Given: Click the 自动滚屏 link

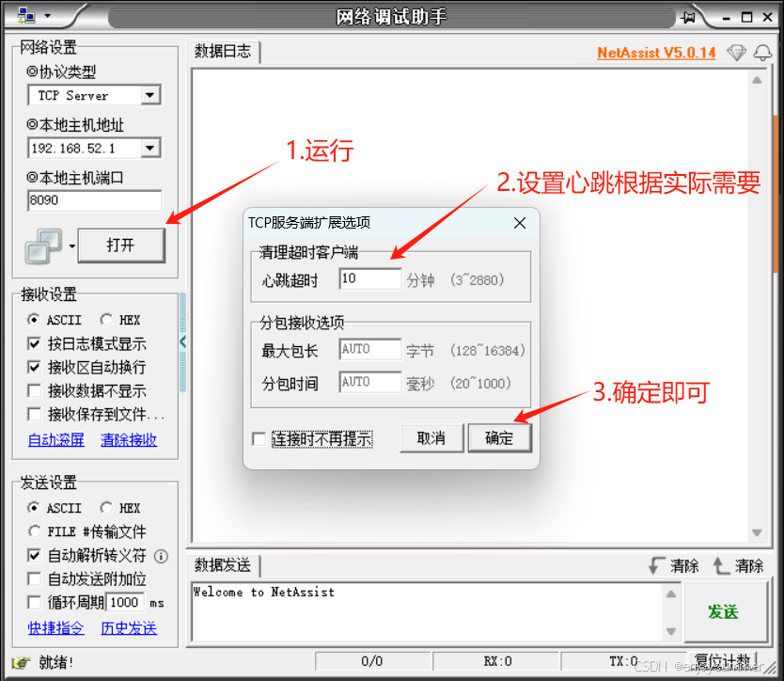Looking at the screenshot, I should 56,440.
